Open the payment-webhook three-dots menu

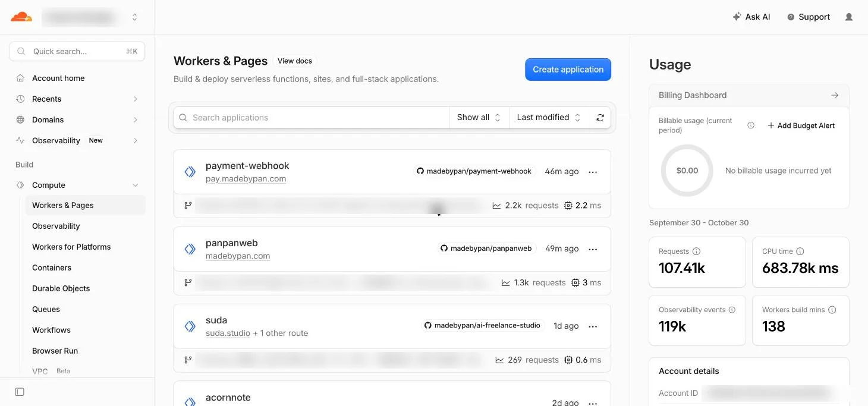(x=593, y=172)
